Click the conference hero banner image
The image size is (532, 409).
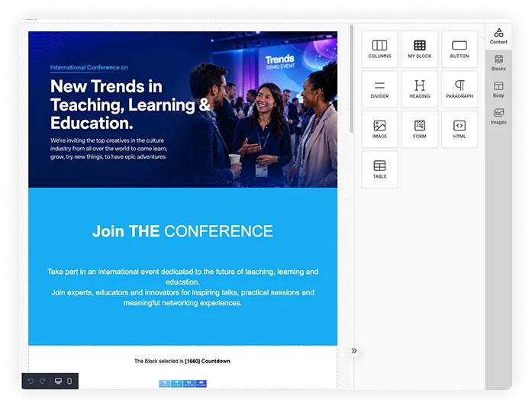point(183,109)
